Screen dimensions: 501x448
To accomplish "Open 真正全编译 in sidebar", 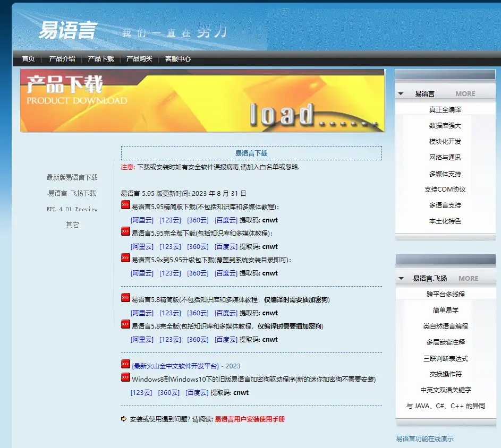I will tap(445, 109).
